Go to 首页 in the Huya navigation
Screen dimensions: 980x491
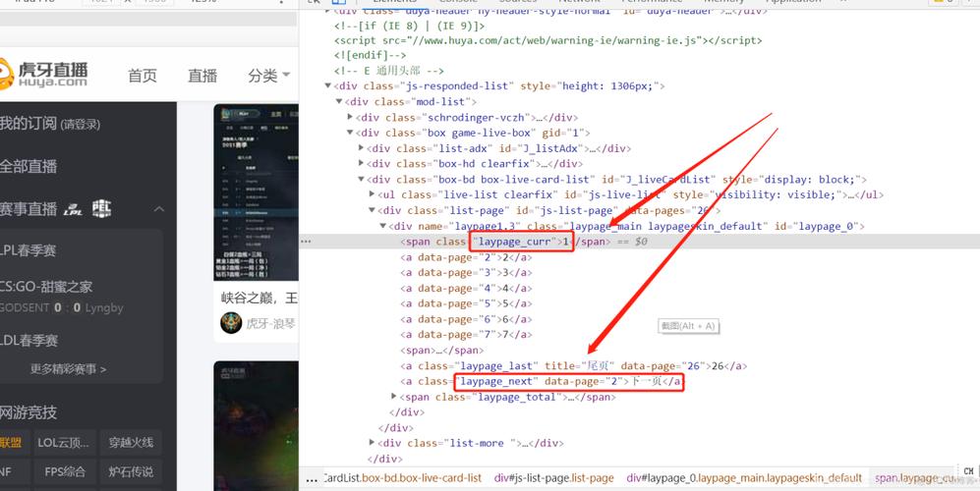[143, 76]
